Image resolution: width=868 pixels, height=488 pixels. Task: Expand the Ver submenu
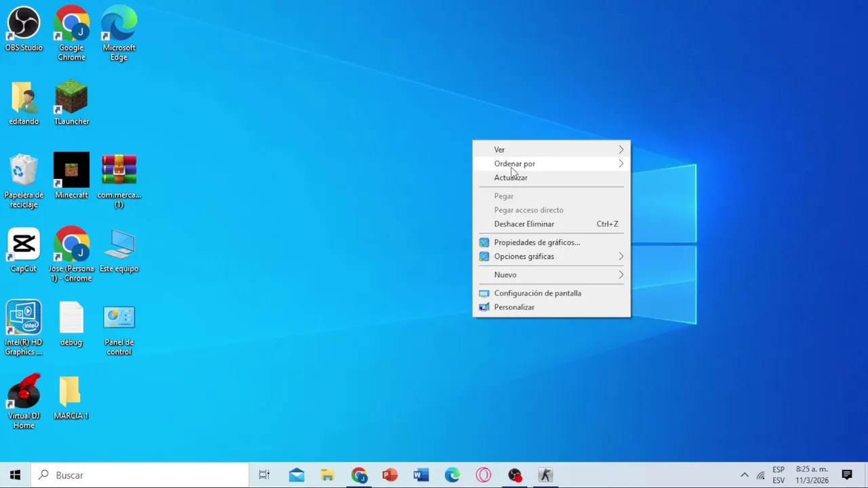click(551, 150)
